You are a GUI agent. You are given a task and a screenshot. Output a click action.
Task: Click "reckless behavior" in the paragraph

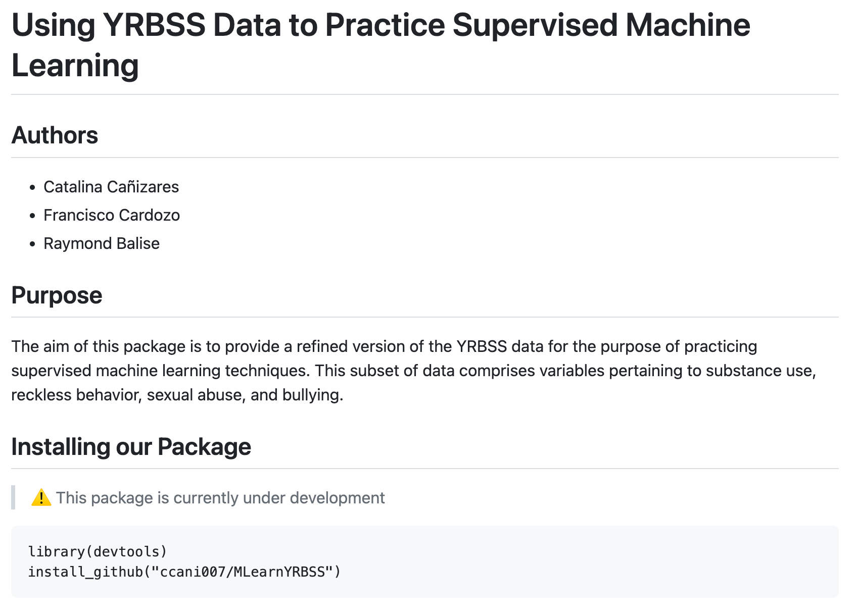point(77,395)
